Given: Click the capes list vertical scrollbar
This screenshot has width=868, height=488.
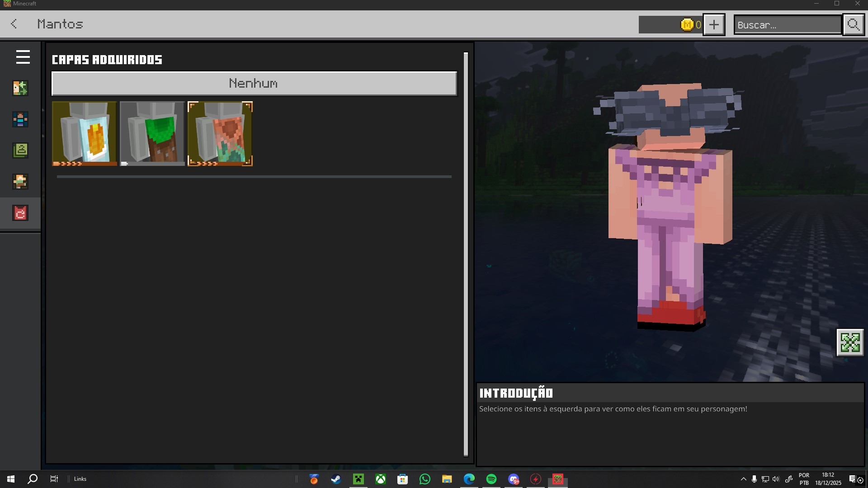Looking at the screenshot, I should [466, 254].
